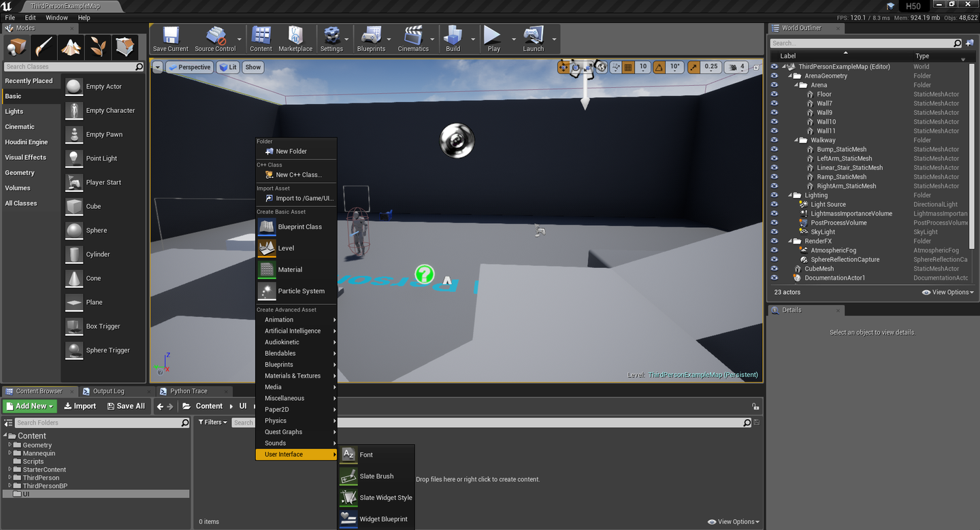The width and height of the screenshot is (980, 530).
Task: Click the Cinematics toolbar icon
Action: 414,39
